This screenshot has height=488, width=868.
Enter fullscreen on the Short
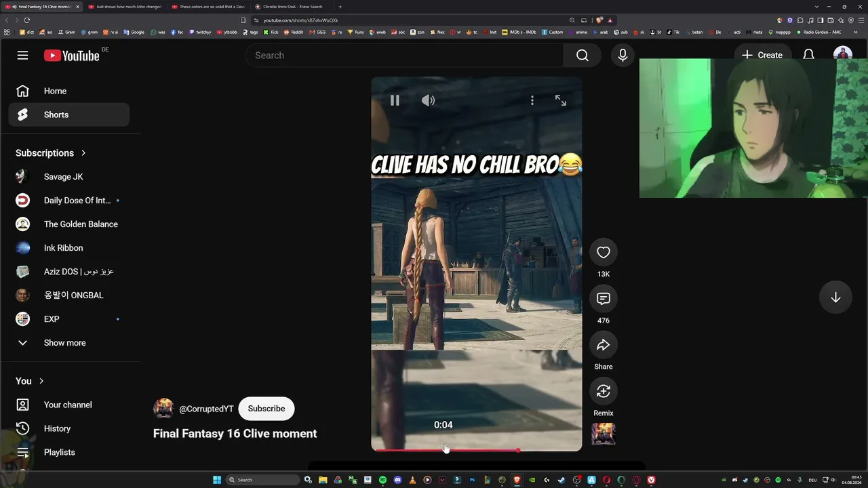pyautogui.click(x=561, y=100)
